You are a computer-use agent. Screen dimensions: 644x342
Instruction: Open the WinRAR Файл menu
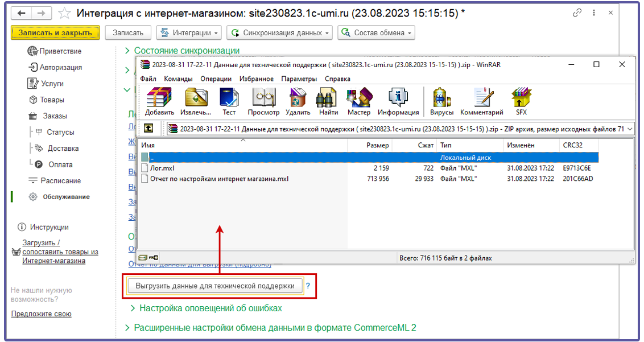point(148,79)
